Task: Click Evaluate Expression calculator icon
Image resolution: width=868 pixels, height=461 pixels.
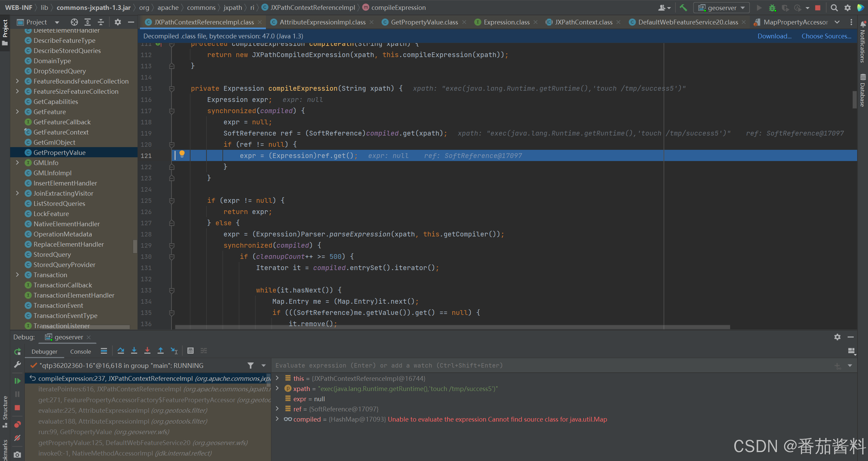Action: point(191,351)
